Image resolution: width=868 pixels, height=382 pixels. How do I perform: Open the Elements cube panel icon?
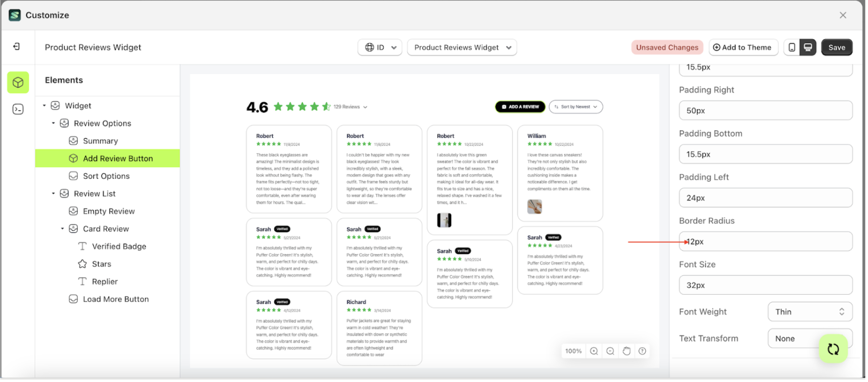tap(18, 83)
